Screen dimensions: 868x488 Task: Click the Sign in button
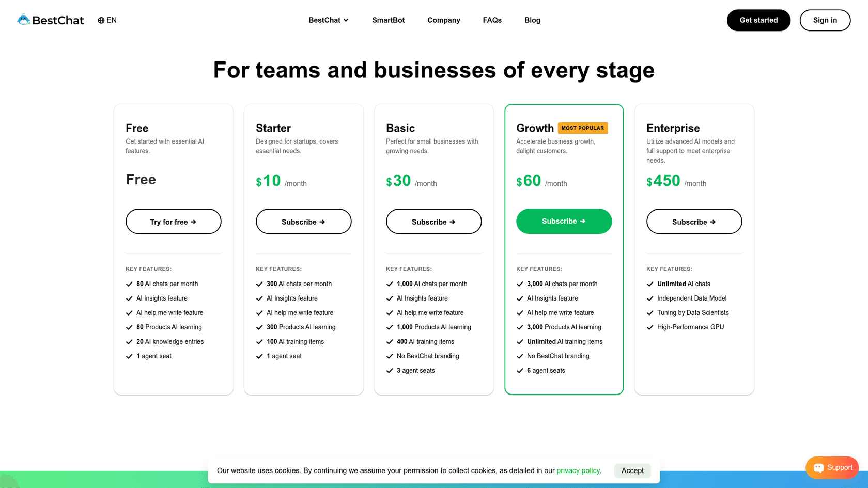pos(825,20)
